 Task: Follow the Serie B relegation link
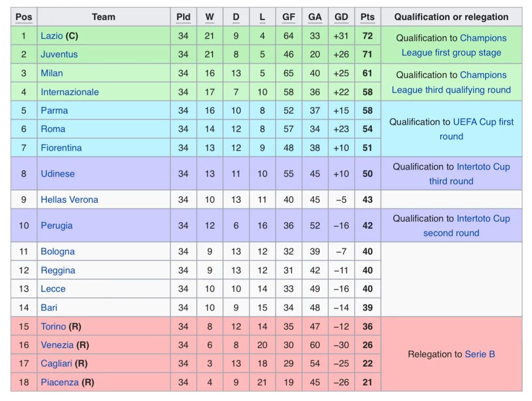coord(480,354)
